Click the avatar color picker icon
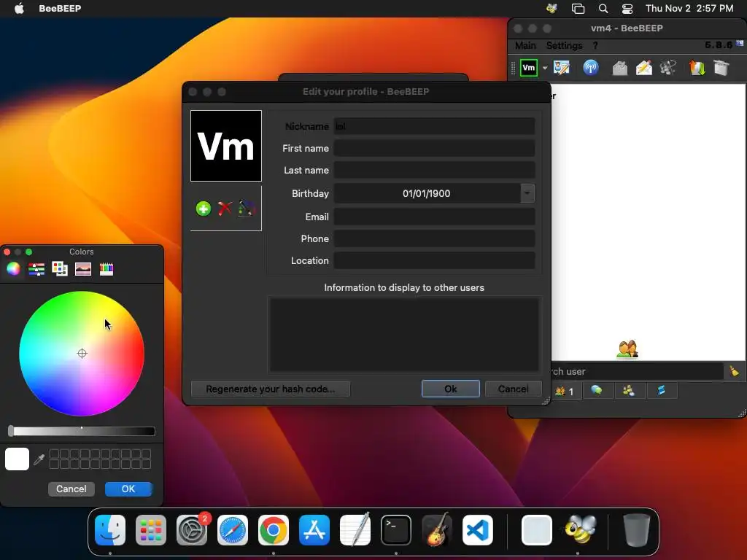Viewport: 747px width, 560px height. pyautogui.click(x=247, y=209)
